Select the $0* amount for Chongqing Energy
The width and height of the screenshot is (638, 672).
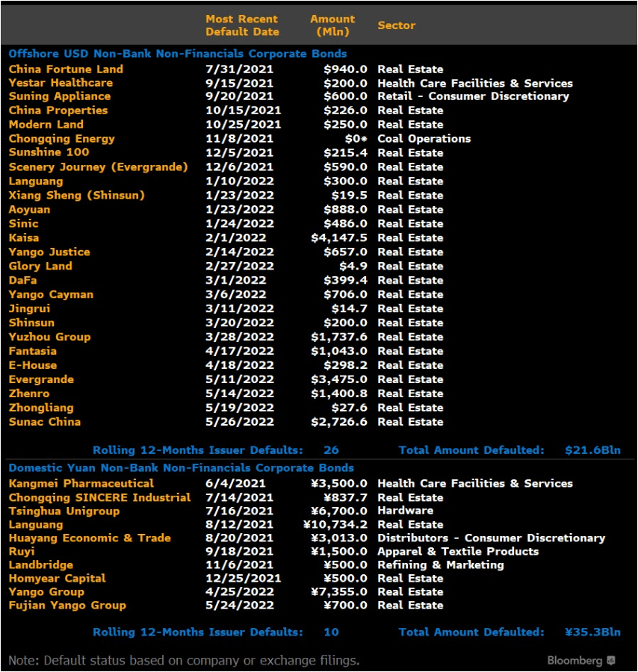pos(356,138)
